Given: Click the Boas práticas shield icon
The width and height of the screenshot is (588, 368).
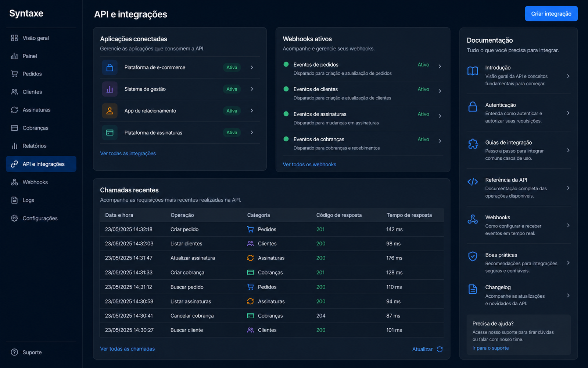Looking at the screenshot, I should (473, 256).
